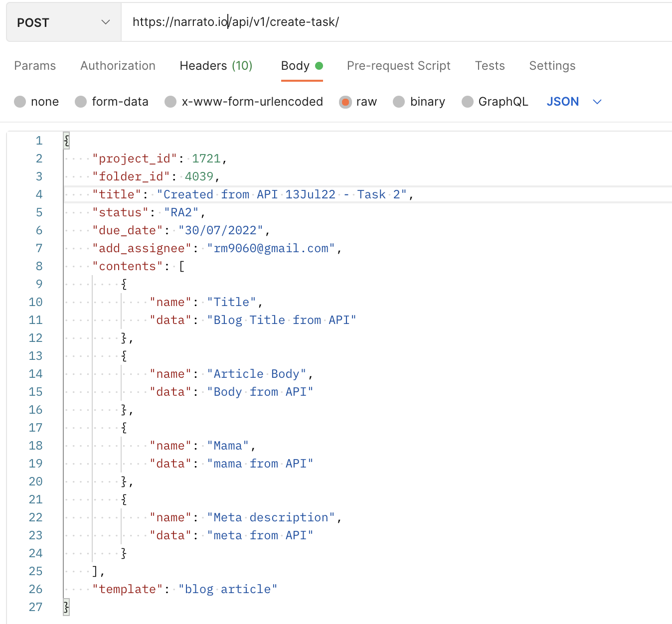This screenshot has width=672, height=624.
Task: Open the Settings tab
Action: 552,66
